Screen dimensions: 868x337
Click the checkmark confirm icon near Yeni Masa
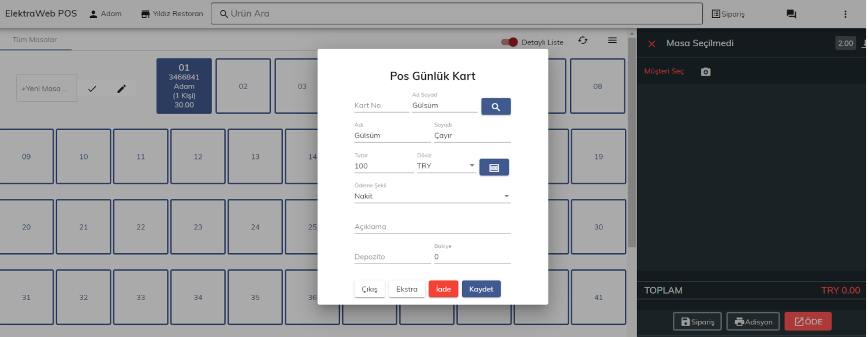tap(92, 88)
